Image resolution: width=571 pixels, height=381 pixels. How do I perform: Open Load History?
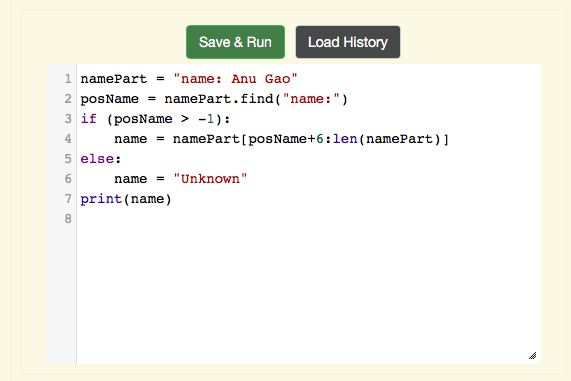[348, 42]
